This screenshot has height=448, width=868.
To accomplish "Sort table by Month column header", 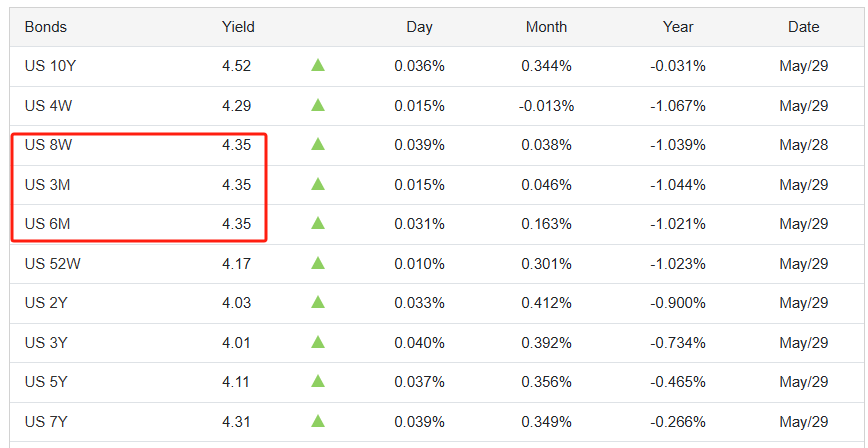I will [x=546, y=27].
